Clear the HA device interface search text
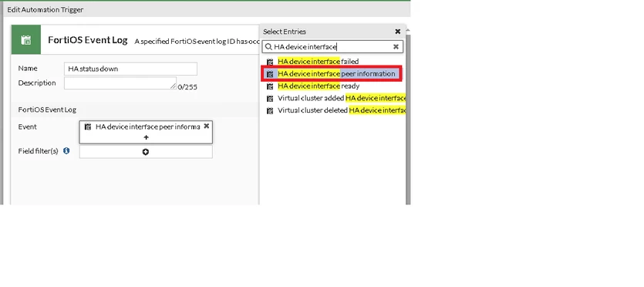The height and width of the screenshot is (287, 644). point(396,47)
